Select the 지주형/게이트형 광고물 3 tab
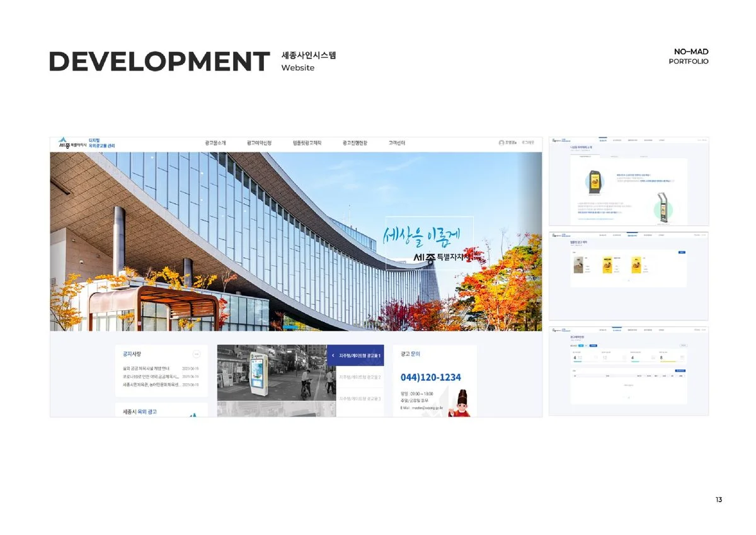The image size is (756, 535). pos(360,399)
